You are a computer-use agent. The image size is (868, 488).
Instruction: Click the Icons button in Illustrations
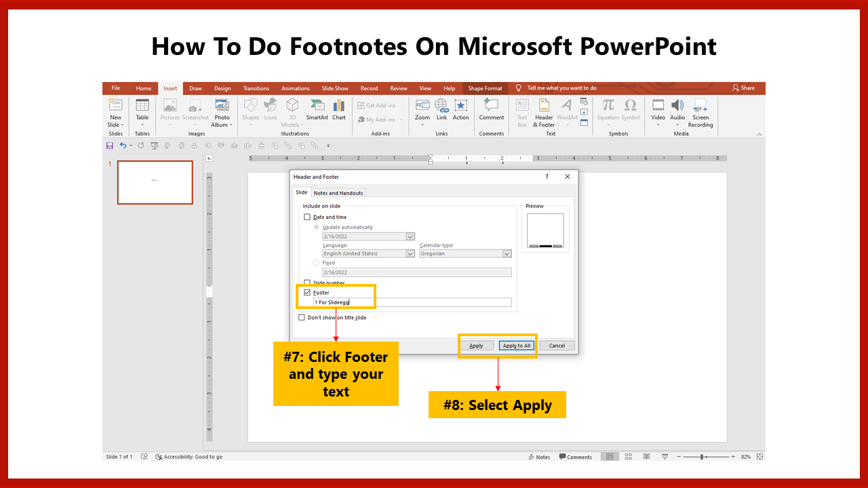(271, 109)
